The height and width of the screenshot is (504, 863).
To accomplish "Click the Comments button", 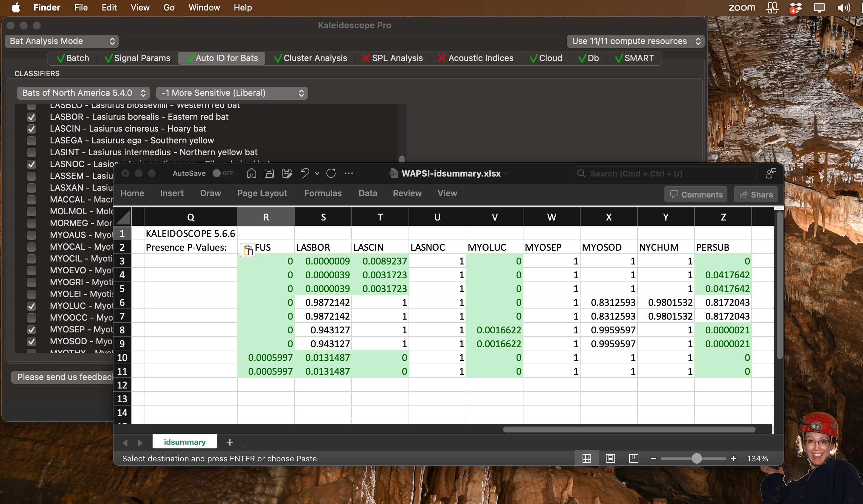I will click(x=696, y=194).
